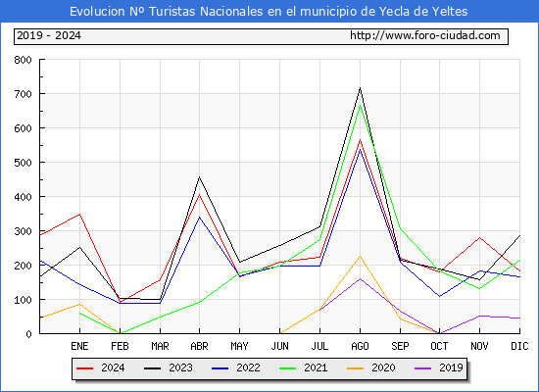
Task: Click the MAR month axis label
Action: 160,346
